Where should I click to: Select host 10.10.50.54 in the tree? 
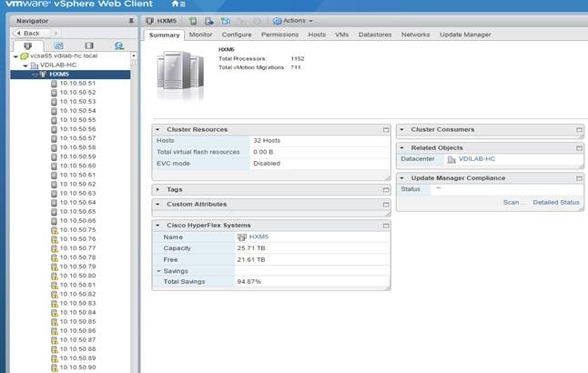[77, 111]
